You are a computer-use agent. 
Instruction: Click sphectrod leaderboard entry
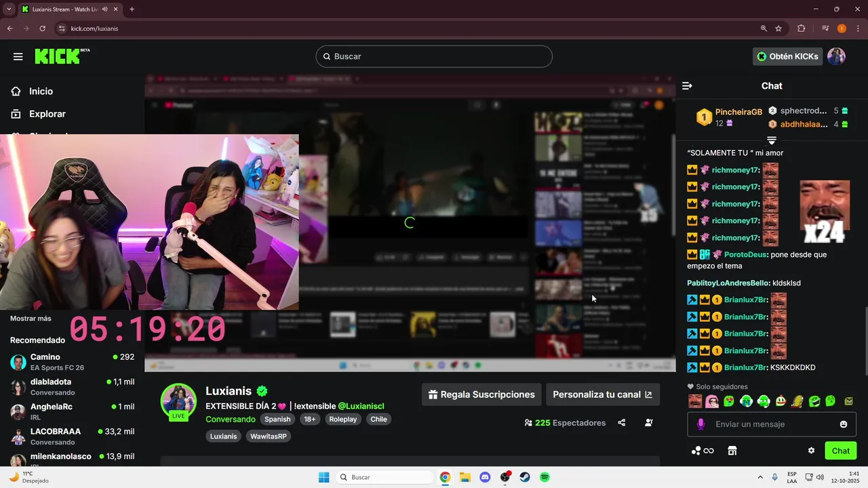(808, 110)
